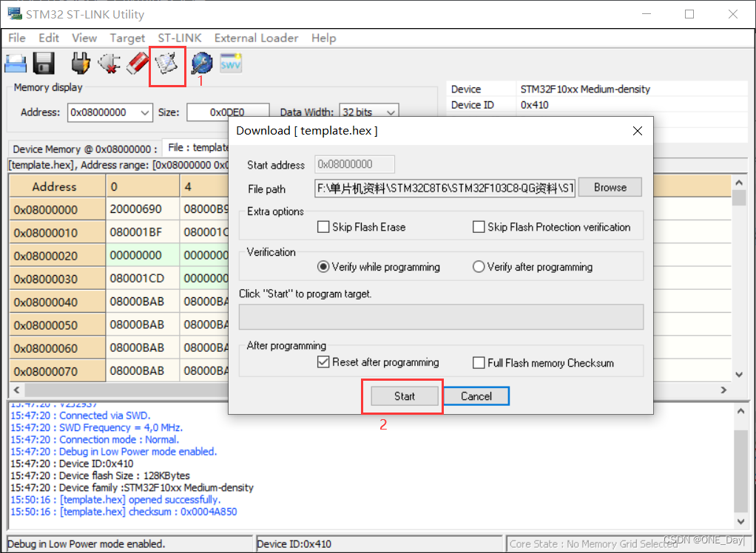Click device value STM32F10xx Medium-density
The height and width of the screenshot is (553, 756).
tap(585, 89)
